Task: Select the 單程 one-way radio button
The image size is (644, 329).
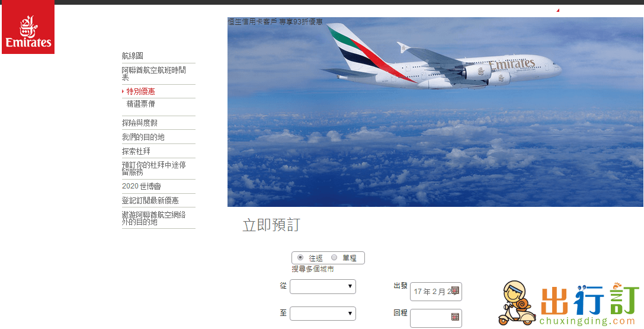Action: click(334, 257)
